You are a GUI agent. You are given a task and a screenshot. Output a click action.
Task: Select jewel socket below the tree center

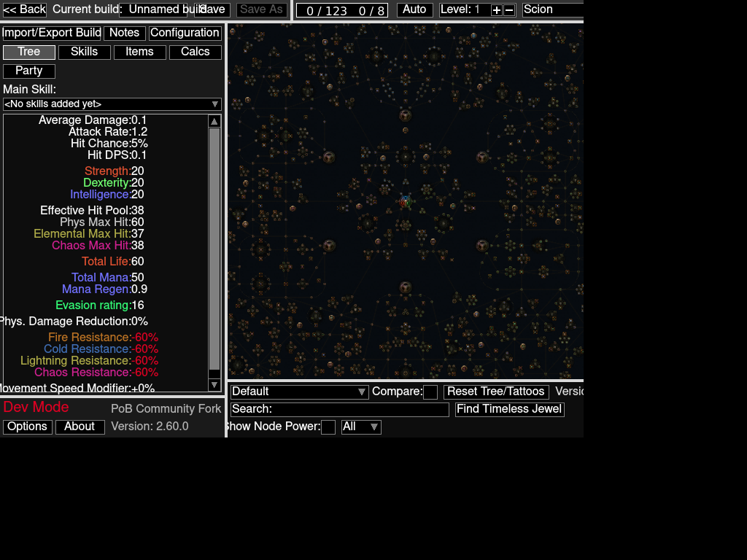pyautogui.click(x=406, y=287)
